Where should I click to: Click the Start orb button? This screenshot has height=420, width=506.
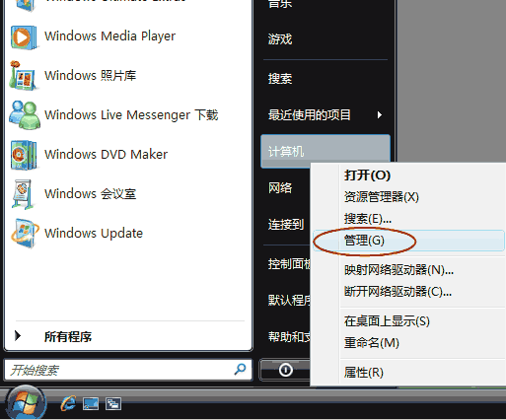pos(26,403)
